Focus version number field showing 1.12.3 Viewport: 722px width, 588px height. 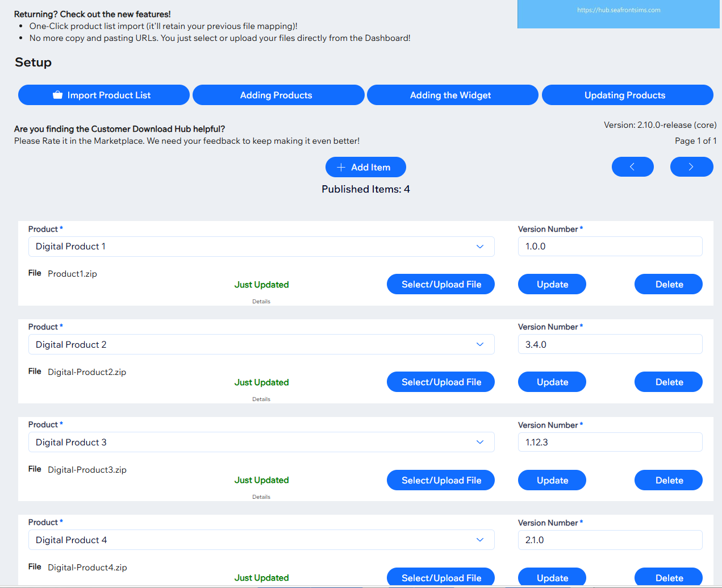[610, 442]
